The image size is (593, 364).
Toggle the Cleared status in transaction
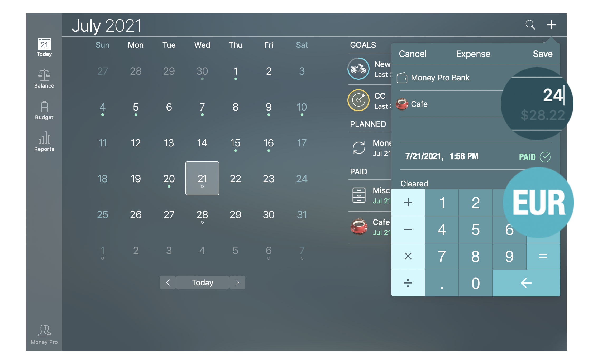[414, 183]
